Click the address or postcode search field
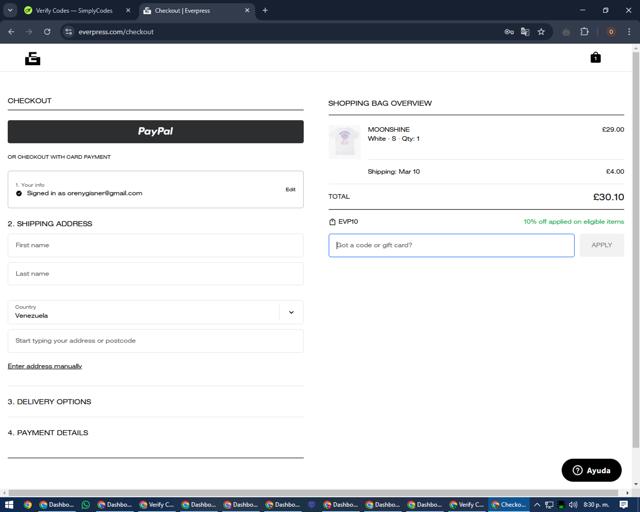Screen dimensions: 640x512 156,341
